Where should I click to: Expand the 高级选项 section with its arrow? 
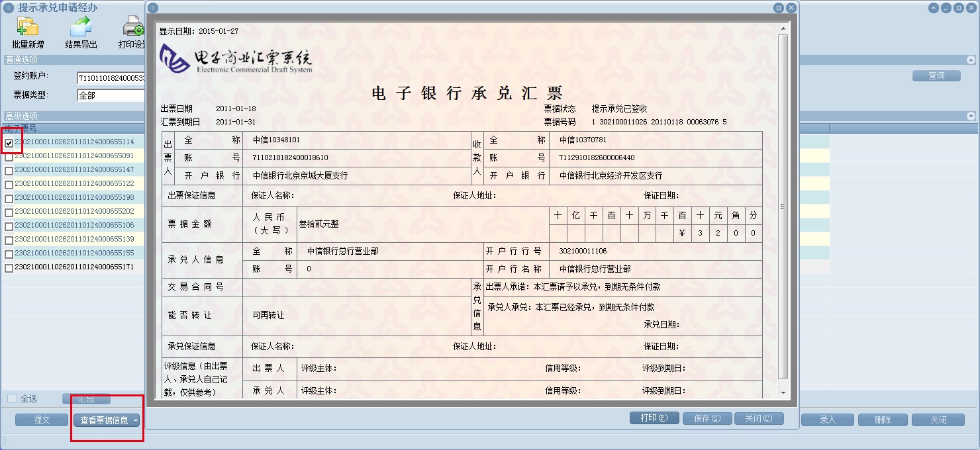point(971,116)
